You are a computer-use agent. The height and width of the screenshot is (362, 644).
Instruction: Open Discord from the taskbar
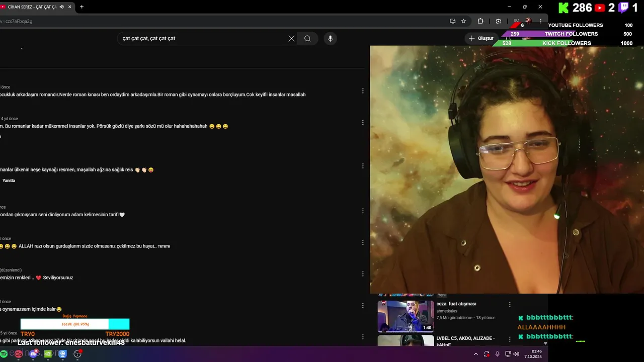[33, 354]
